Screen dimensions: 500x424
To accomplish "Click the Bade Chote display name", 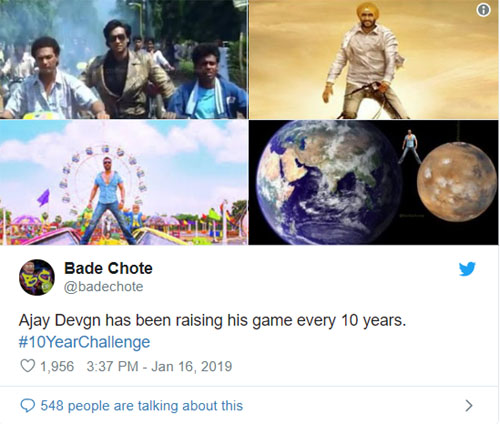I will (108, 268).
